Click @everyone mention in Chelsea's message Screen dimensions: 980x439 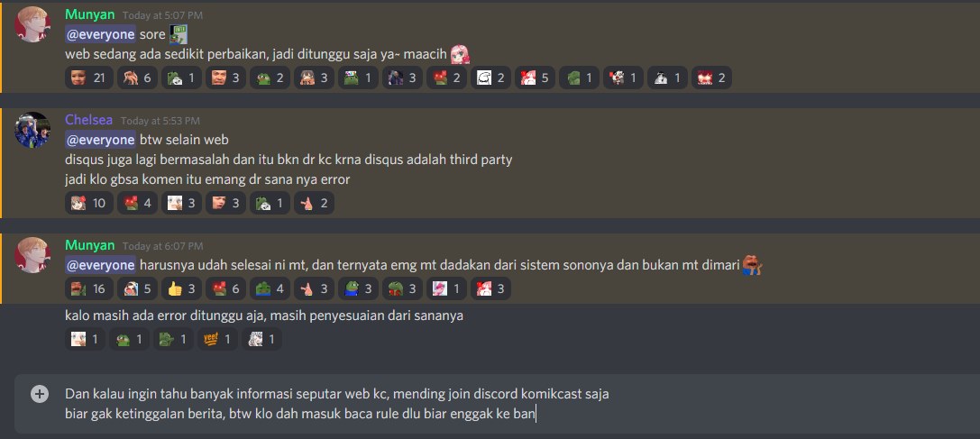[100, 140]
